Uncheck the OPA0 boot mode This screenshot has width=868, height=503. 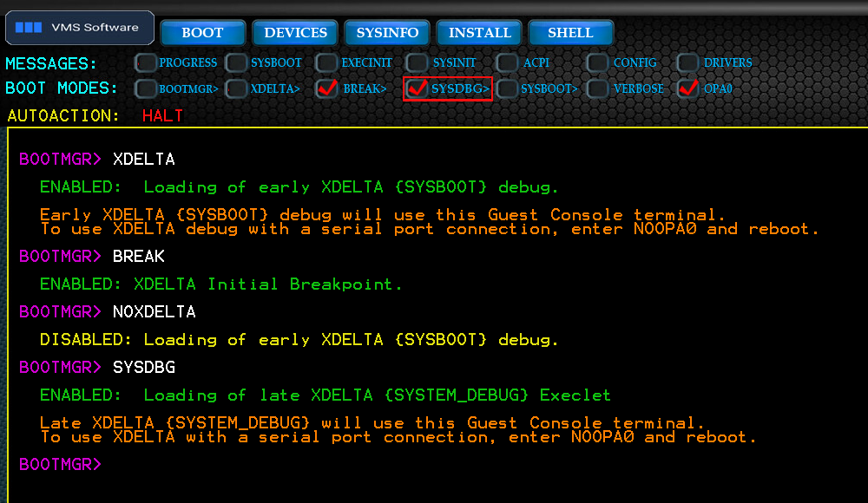(x=688, y=88)
